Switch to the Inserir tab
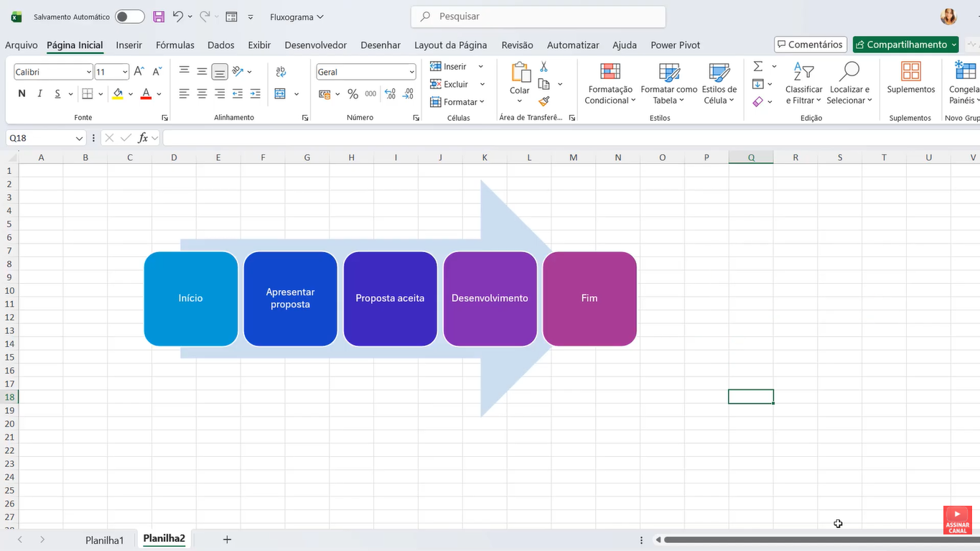980x551 pixels. [x=129, y=45]
